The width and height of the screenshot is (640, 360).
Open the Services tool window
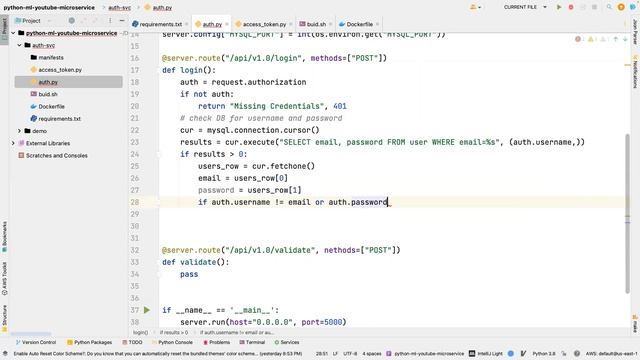pyautogui.click(x=287, y=342)
